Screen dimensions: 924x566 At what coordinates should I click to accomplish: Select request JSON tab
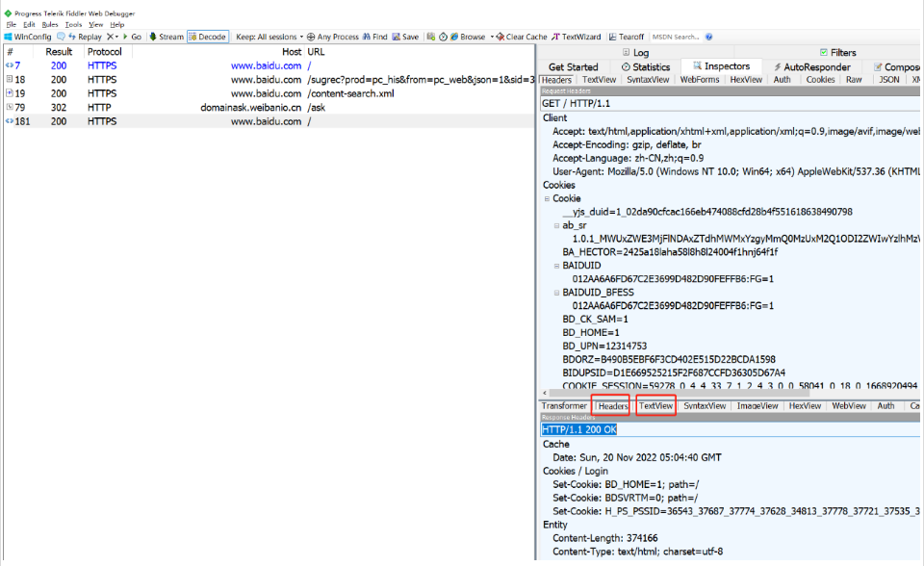[x=889, y=80]
